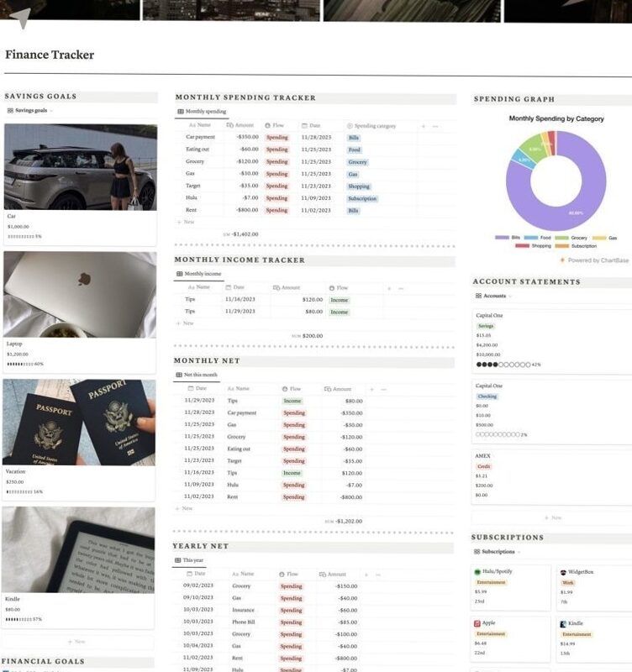Add new row in Monthly net table
This screenshot has width=632, height=672.
(x=184, y=508)
